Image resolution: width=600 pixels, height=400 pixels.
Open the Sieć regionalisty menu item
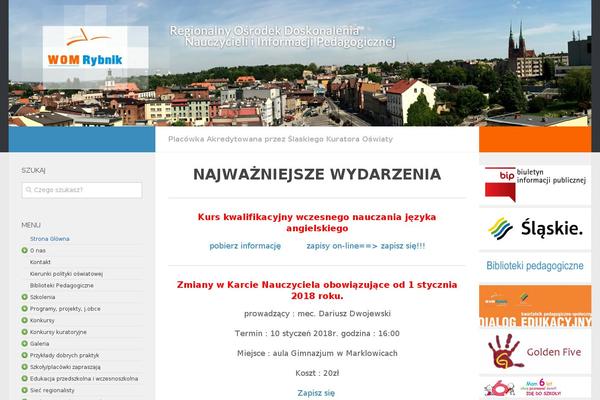[52, 390]
